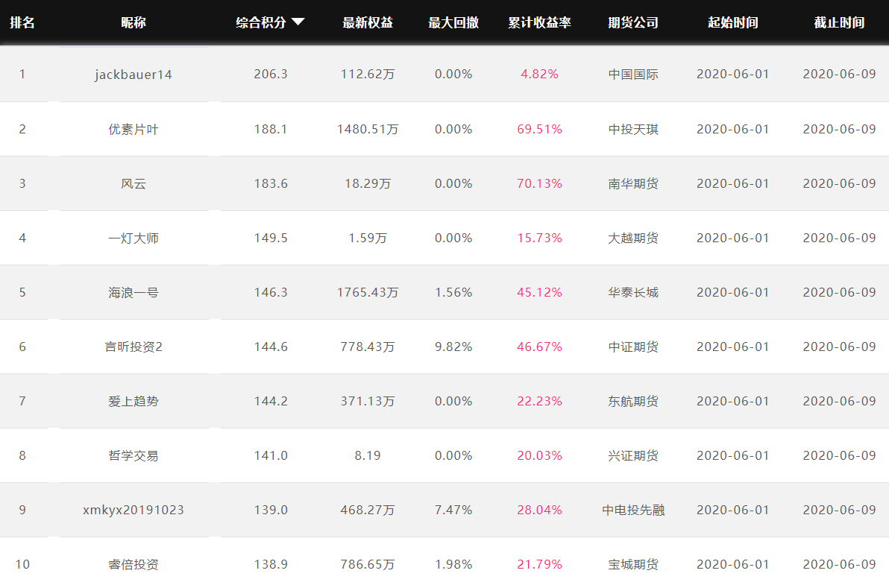The image size is (889, 588).
Task: Select score 141.0
Action: tap(271, 455)
